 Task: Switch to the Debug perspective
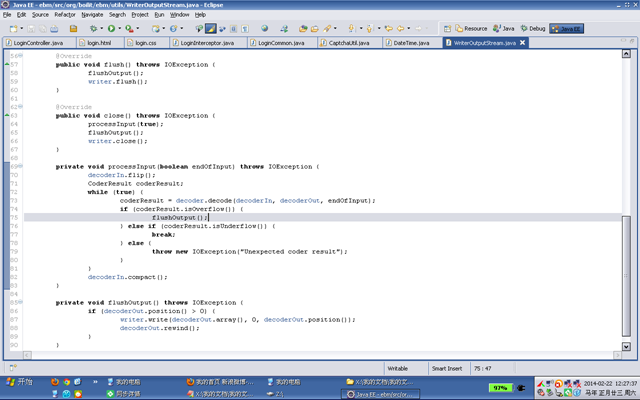(x=535, y=29)
